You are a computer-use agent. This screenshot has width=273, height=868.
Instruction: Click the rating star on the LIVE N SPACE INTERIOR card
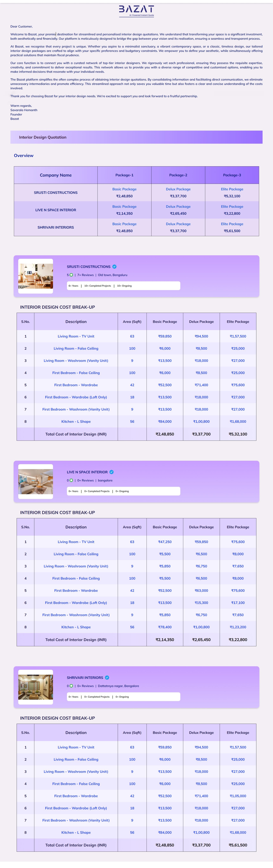click(x=71, y=480)
